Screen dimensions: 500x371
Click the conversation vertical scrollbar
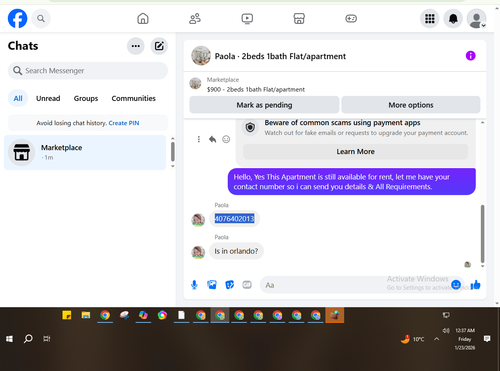click(482, 234)
